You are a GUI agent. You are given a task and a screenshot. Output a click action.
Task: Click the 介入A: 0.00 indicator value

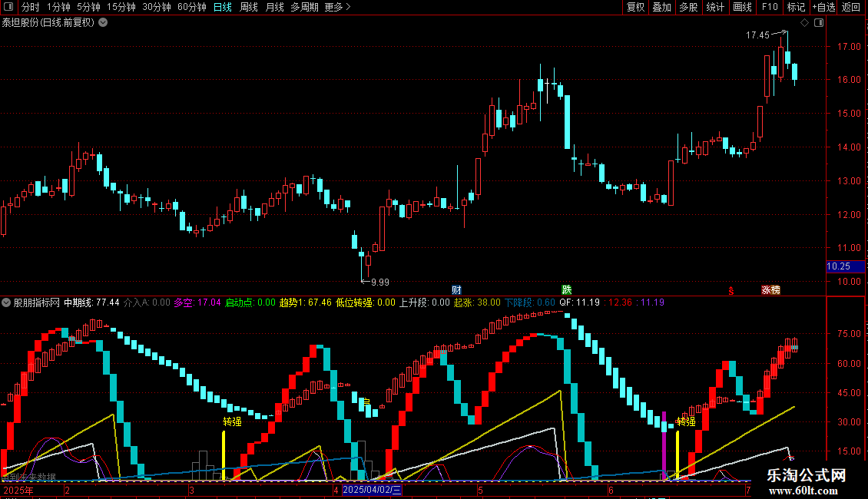coord(147,302)
